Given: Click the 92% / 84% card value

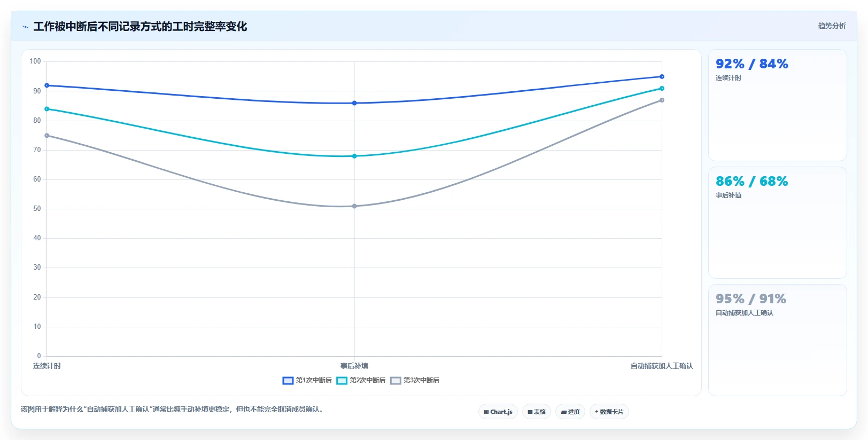Looking at the screenshot, I should 752,64.
